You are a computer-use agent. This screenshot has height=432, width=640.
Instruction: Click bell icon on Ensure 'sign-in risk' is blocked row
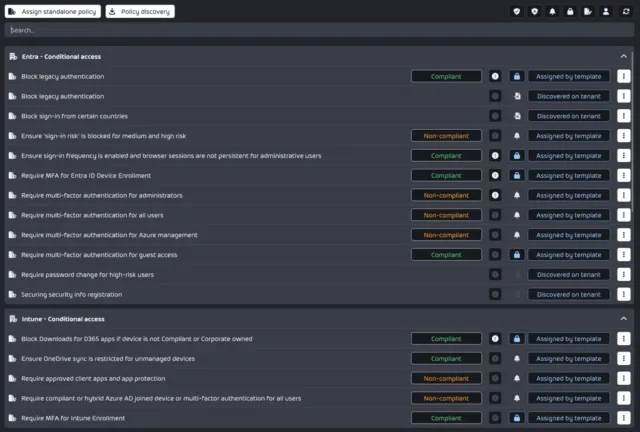(517, 136)
